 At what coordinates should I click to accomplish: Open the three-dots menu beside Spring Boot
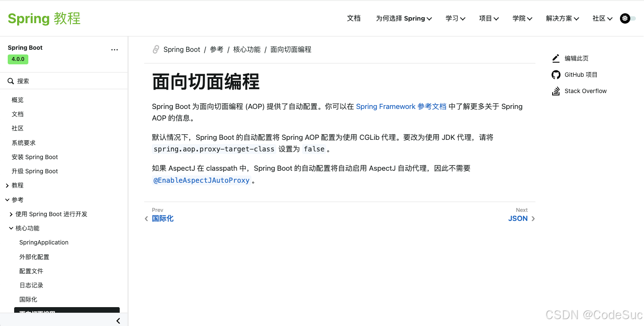point(115,50)
